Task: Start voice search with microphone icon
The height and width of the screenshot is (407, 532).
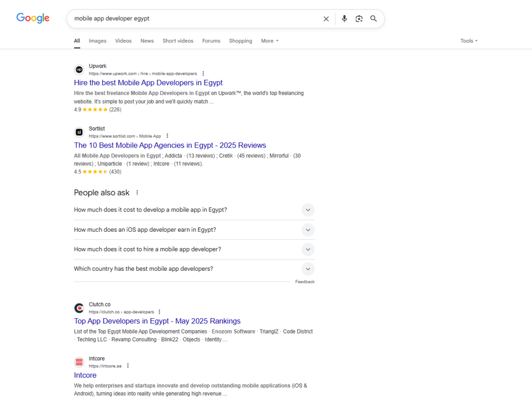Action: click(x=345, y=19)
